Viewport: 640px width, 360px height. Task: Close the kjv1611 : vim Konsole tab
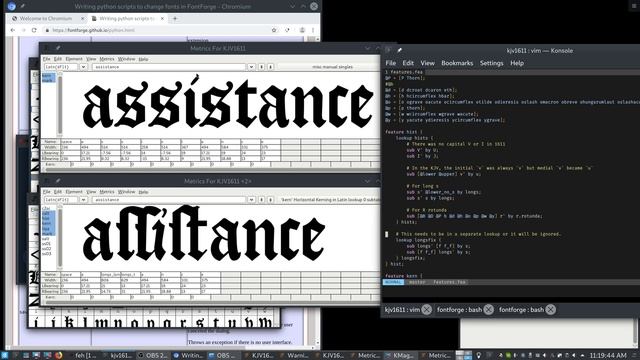427,310
